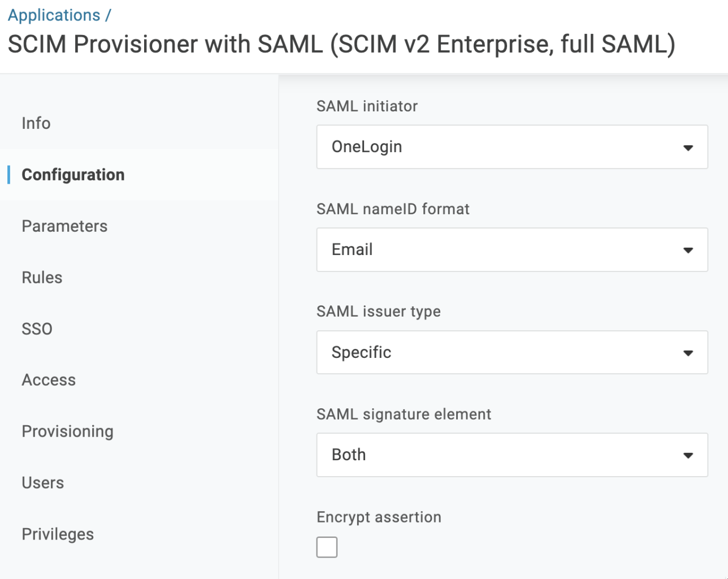Click the SCIM Provisioner page title

341,45
